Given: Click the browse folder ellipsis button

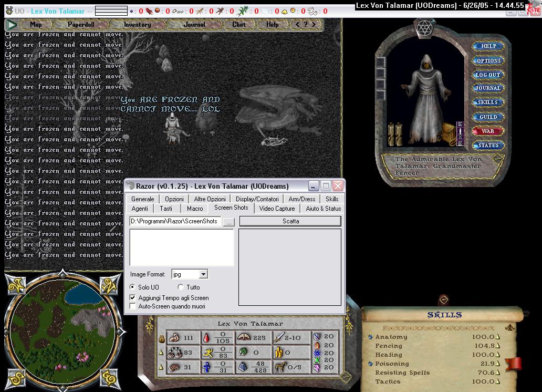Looking at the screenshot, I should point(229,222).
